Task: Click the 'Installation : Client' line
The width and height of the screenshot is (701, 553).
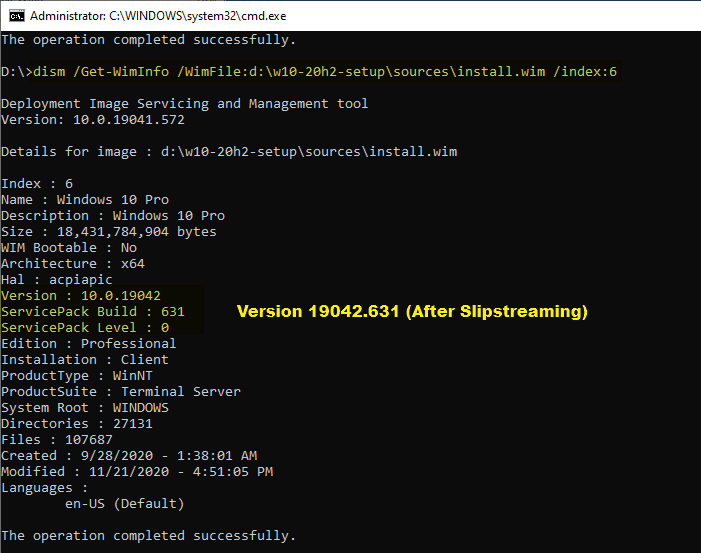Action: coord(85,360)
